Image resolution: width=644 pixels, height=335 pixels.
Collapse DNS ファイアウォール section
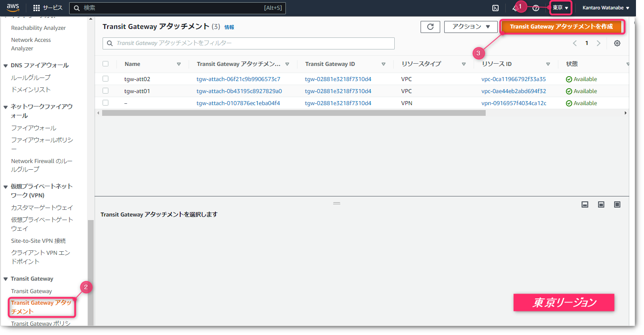[5, 65]
